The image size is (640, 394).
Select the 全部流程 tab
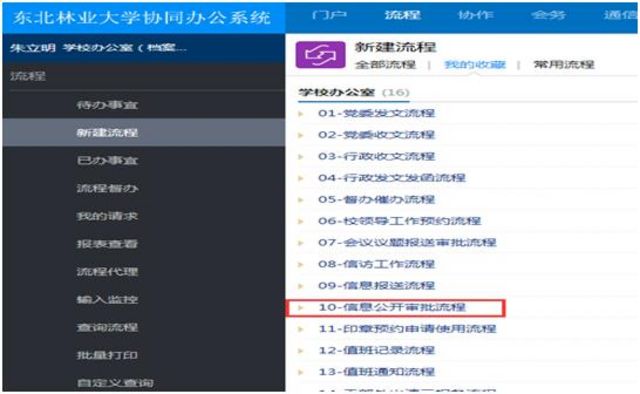[x=385, y=65]
